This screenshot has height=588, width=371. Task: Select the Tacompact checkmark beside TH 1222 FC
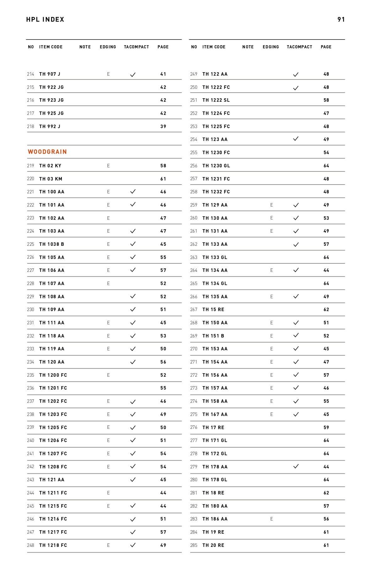[x=296, y=88]
